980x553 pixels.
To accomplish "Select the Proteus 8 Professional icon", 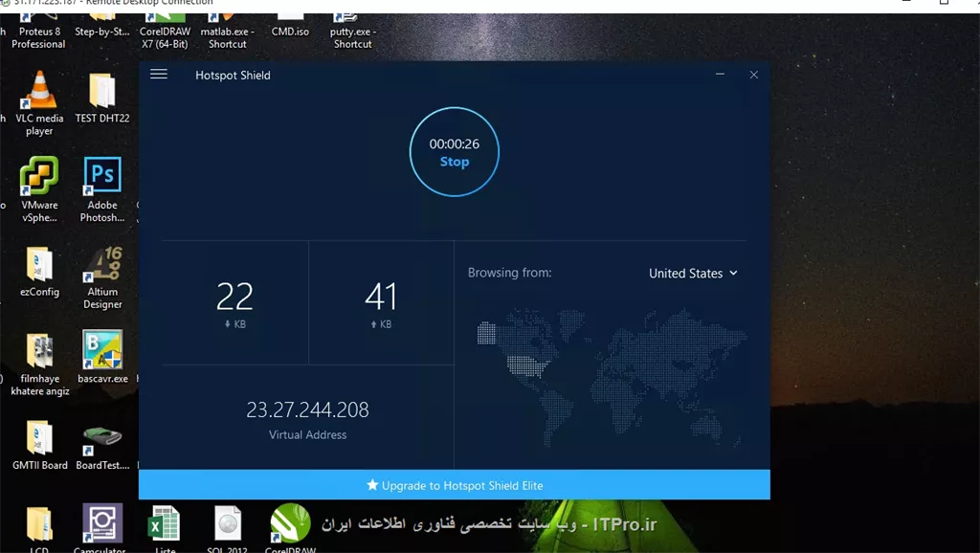I will point(38,32).
